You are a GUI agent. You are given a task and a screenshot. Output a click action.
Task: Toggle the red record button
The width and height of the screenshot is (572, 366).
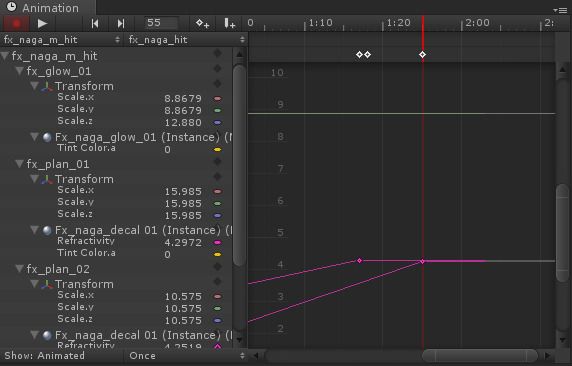click(x=16, y=23)
